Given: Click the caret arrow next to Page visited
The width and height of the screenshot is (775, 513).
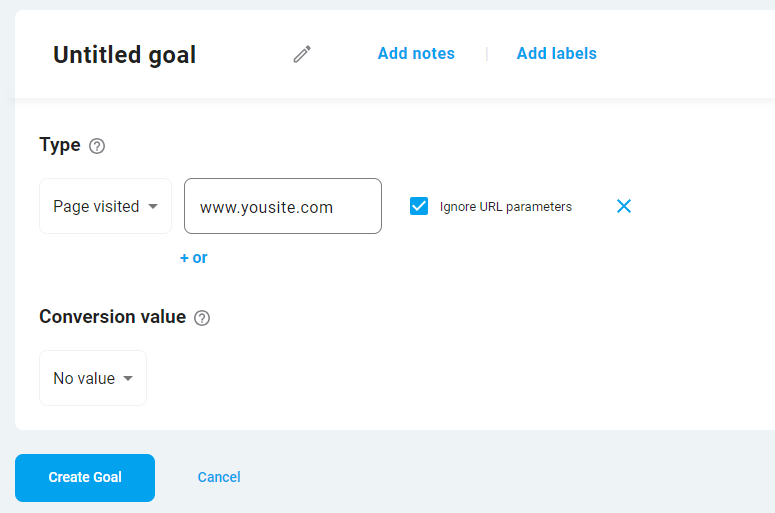Looking at the screenshot, I should coord(153,207).
